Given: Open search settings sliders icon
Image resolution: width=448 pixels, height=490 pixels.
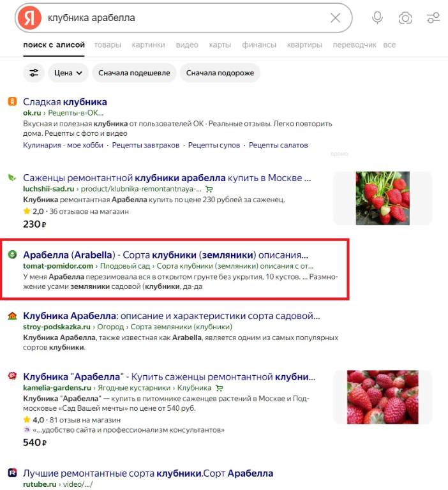Looking at the screenshot, I should (433, 18).
